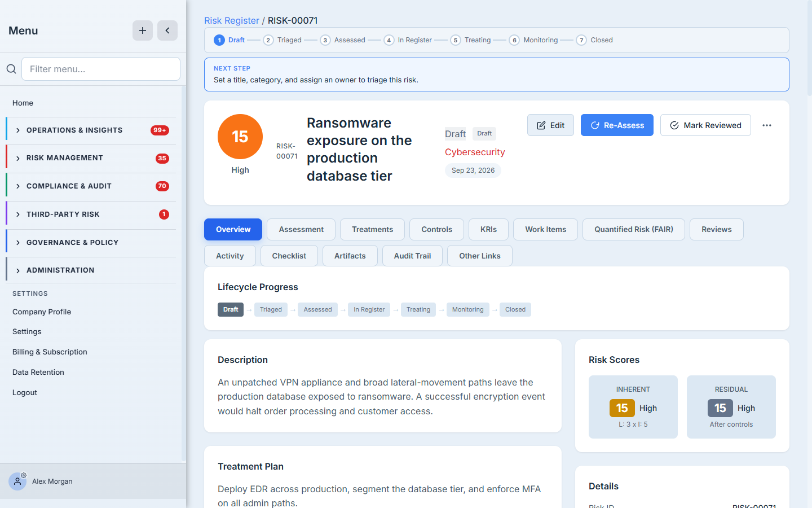Screen dimensions: 812x508
Task: Click the Closed lifecycle progress chip
Action: pos(515,309)
